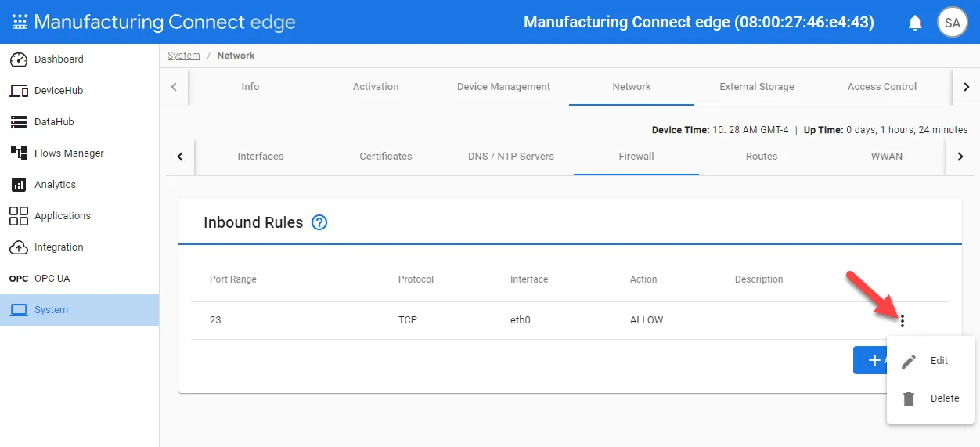980x447 pixels.
Task: Open the Info tab
Action: coord(250,87)
